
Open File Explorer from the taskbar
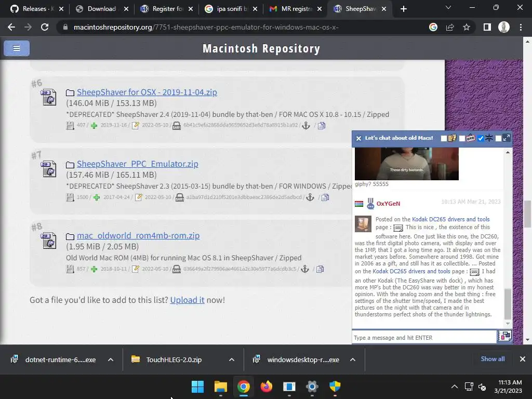click(x=220, y=386)
